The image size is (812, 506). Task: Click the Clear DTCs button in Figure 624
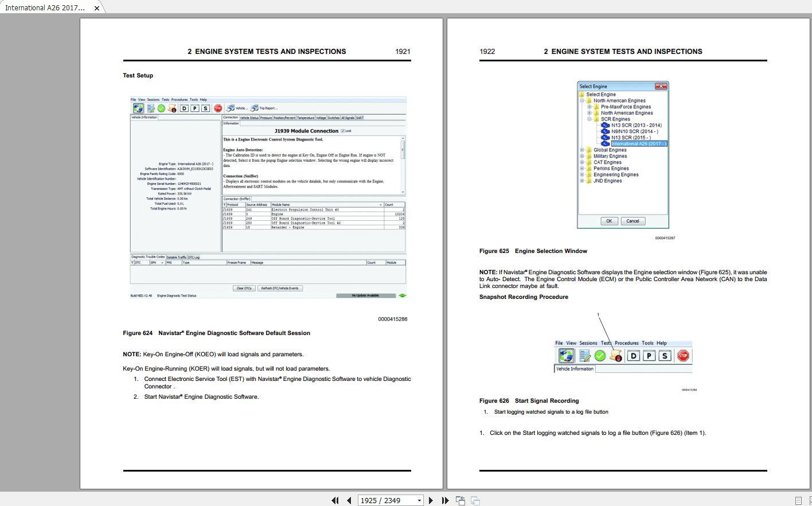[x=244, y=289]
